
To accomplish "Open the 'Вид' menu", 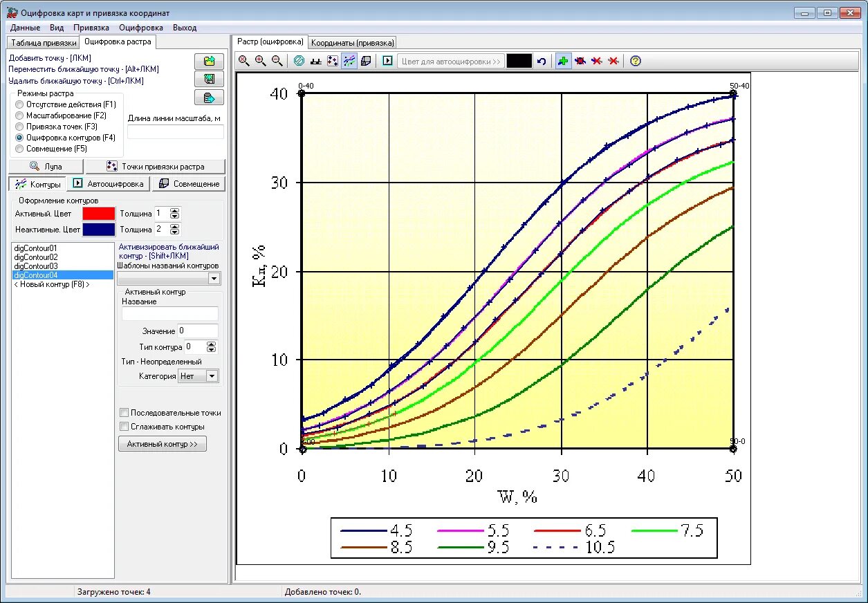I will point(57,28).
